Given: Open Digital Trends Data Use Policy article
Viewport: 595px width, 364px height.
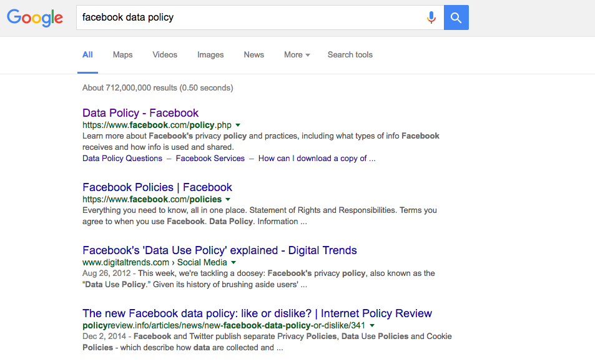Looking at the screenshot, I should 219,250.
